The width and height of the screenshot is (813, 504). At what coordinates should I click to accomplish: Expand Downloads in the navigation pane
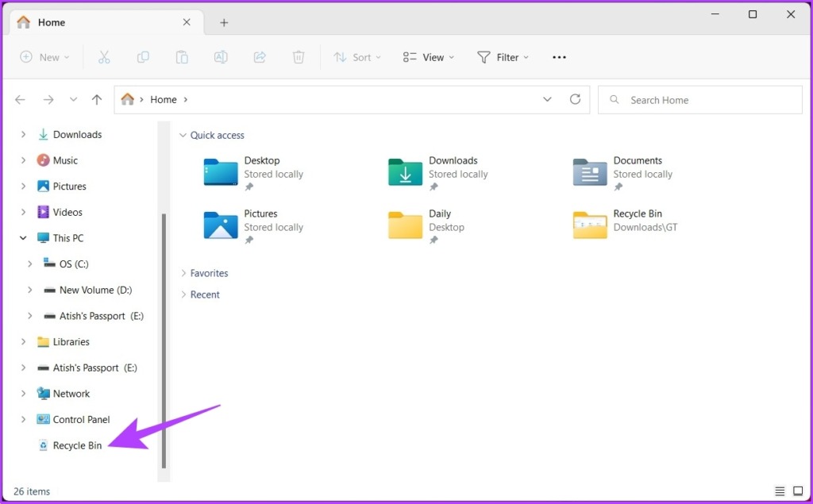pyautogui.click(x=23, y=134)
